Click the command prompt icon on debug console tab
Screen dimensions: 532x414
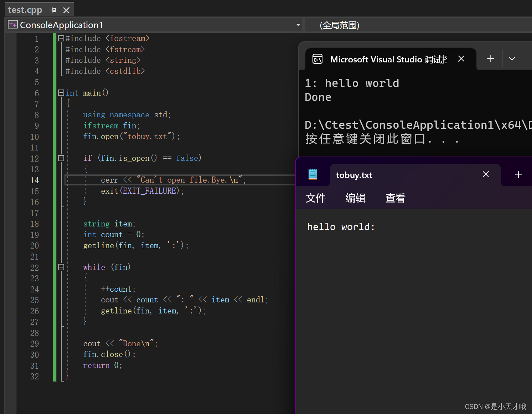pyautogui.click(x=317, y=59)
